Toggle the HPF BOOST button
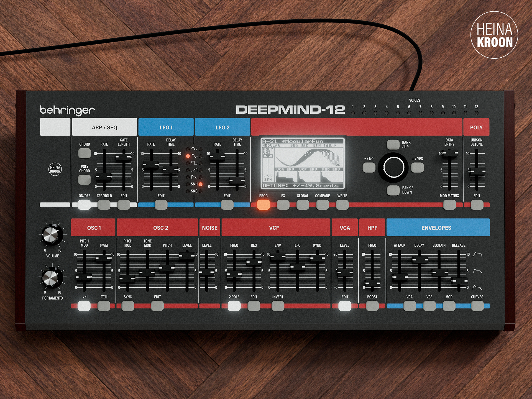This screenshot has height=399, width=532. (372, 306)
